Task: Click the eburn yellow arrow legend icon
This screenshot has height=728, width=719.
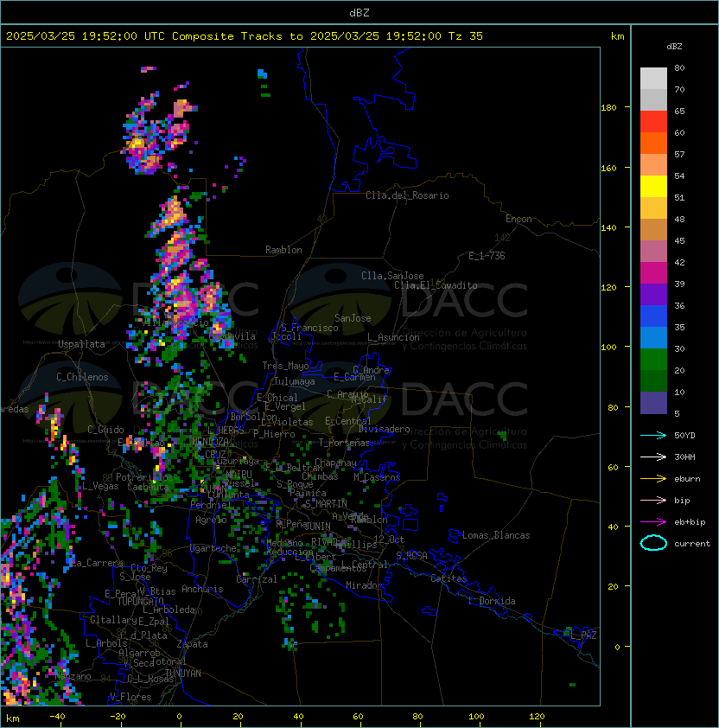Action: click(x=653, y=479)
